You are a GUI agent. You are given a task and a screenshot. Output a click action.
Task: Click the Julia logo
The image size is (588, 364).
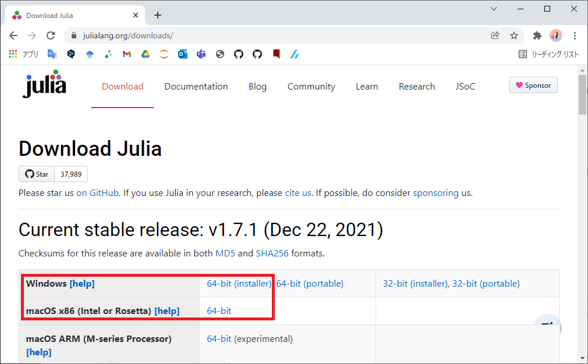coord(44,84)
